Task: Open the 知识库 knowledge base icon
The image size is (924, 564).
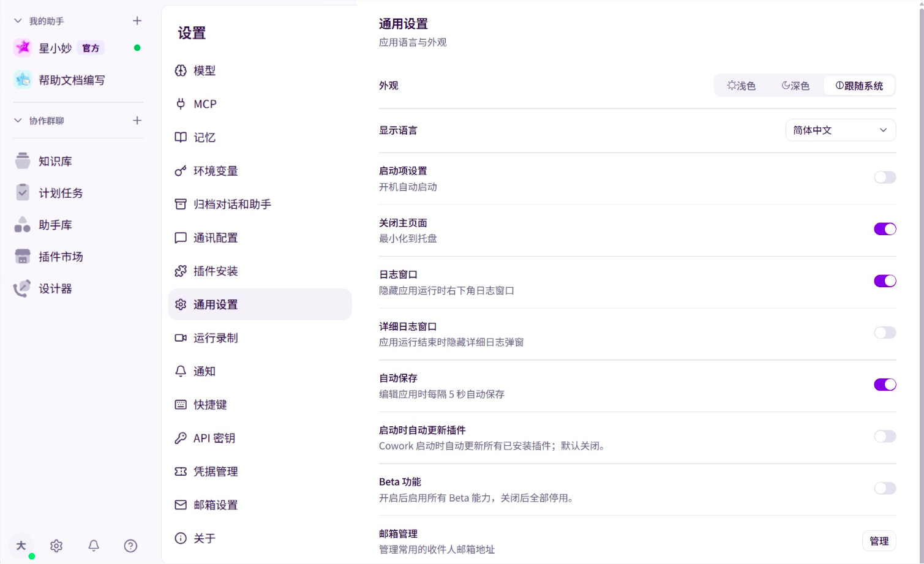Action: pyautogui.click(x=23, y=161)
